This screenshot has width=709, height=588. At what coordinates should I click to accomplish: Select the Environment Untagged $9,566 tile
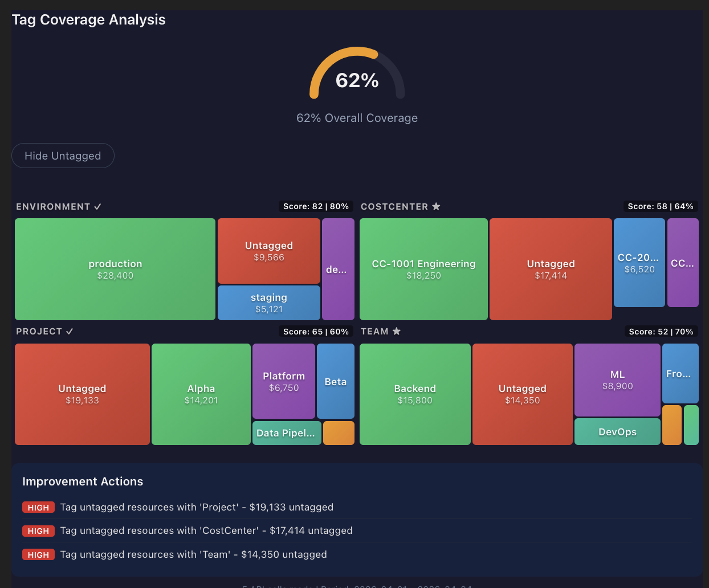click(x=269, y=251)
